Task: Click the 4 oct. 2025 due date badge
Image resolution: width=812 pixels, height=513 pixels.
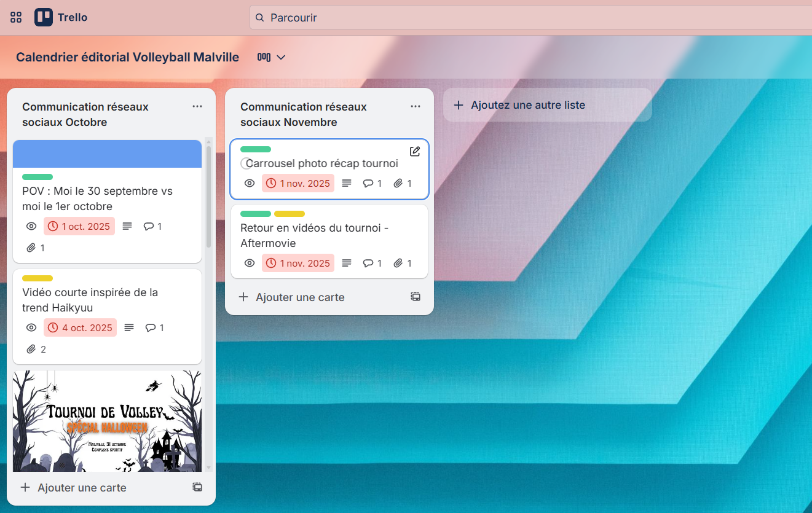Action: 79,327
